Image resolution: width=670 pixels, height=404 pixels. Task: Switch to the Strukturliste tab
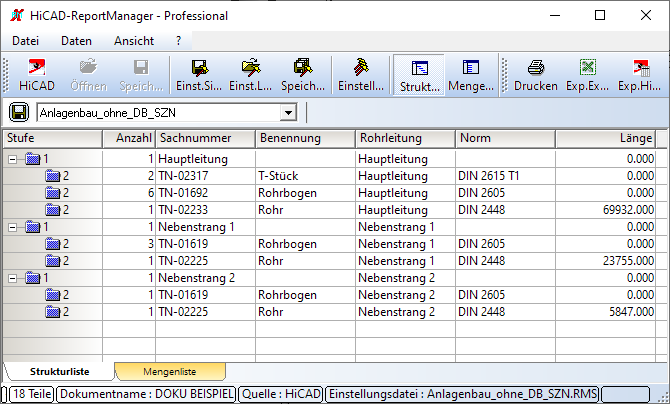(x=59, y=372)
